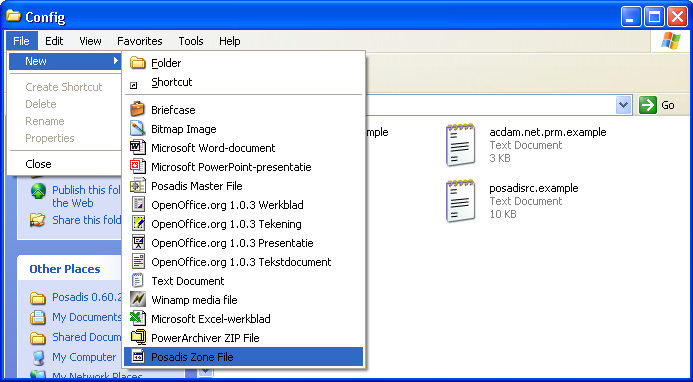Open the address bar dropdown arrow

[624, 105]
